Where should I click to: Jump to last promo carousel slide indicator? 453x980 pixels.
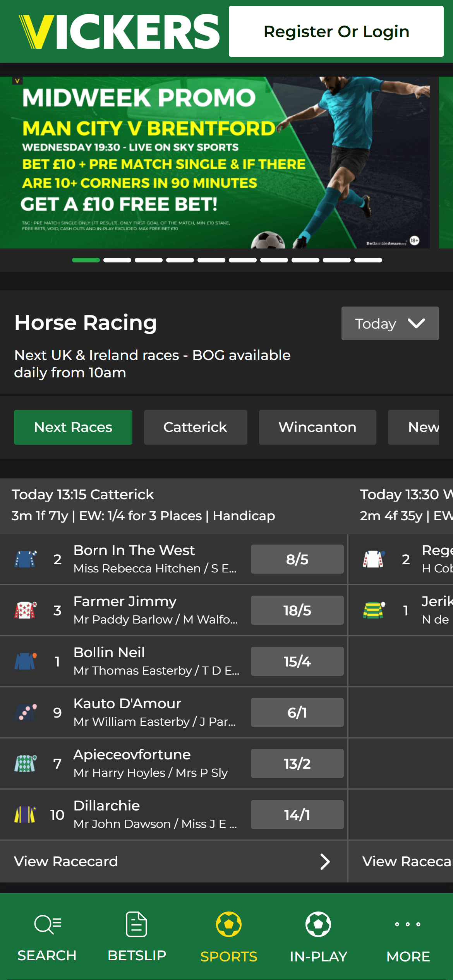pos(368,260)
